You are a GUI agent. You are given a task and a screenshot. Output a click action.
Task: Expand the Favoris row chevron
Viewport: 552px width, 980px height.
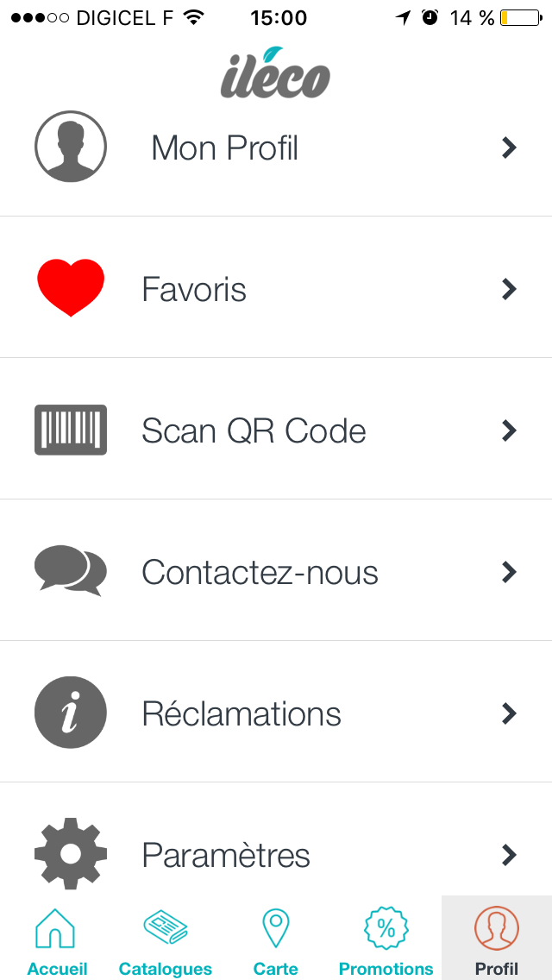(x=509, y=289)
